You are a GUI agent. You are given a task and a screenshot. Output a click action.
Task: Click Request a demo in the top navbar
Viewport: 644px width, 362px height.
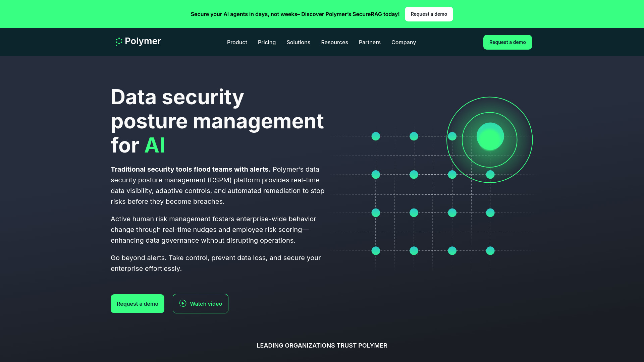coord(507,42)
